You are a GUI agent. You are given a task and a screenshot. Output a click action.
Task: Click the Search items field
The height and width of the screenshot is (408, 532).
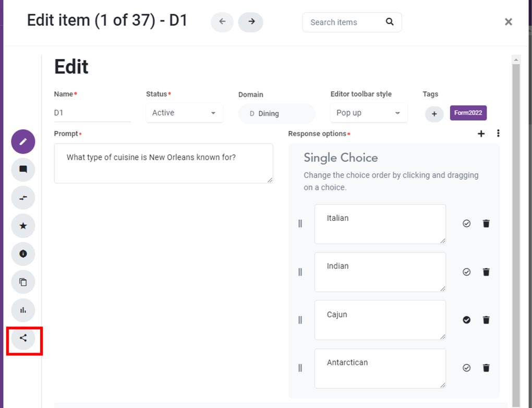[x=344, y=22]
